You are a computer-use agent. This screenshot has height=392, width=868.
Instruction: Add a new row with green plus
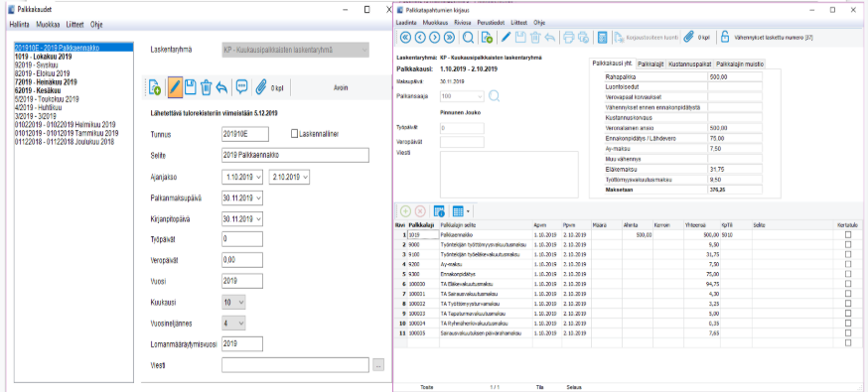click(406, 211)
